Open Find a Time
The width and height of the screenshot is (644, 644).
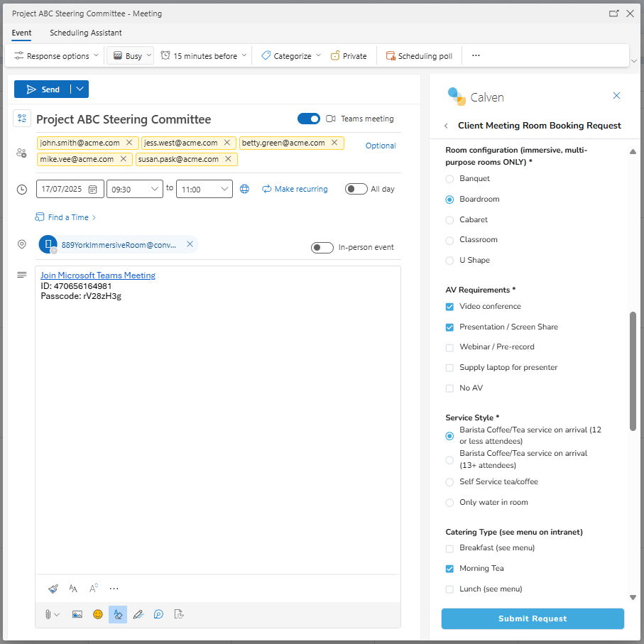click(x=66, y=217)
